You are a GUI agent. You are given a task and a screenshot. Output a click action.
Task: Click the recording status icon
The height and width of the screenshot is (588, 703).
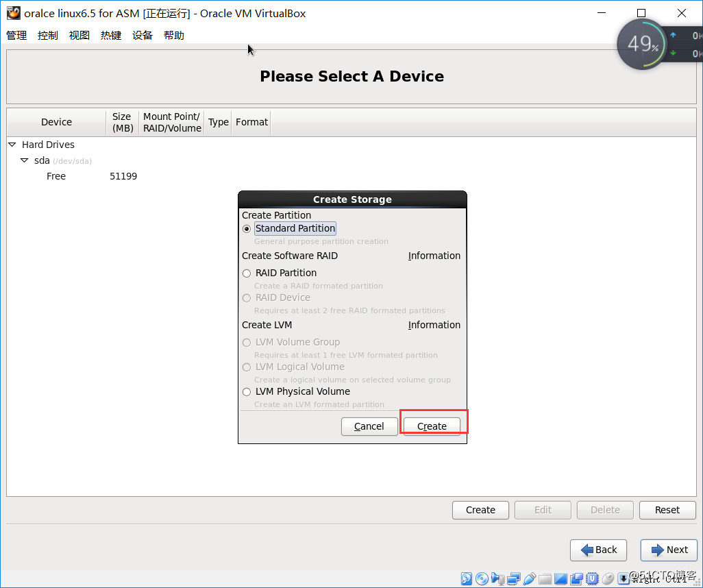click(576, 578)
